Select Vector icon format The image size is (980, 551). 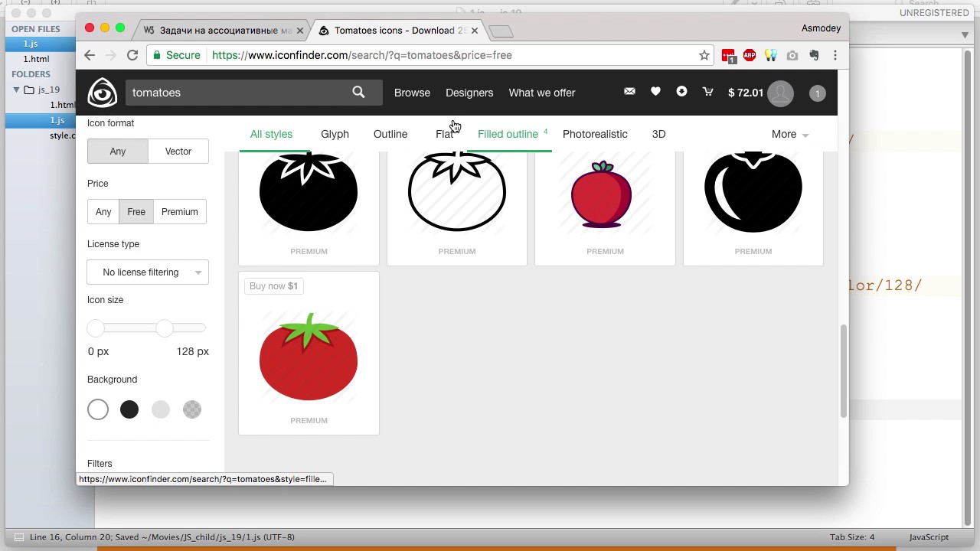tap(178, 151)
